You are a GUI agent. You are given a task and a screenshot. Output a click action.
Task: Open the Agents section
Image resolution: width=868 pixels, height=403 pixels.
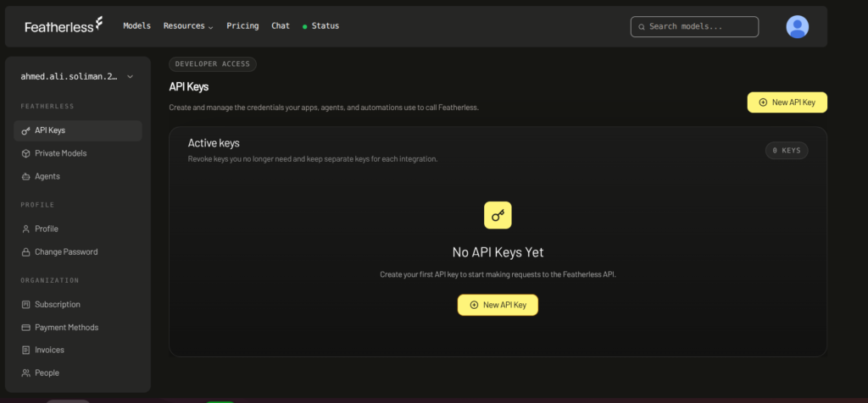(x=78, y=176)
